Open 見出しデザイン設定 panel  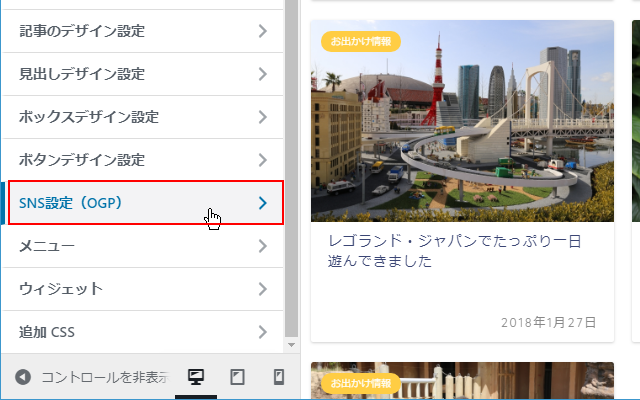pyautogui.click(x=143, y=74)
